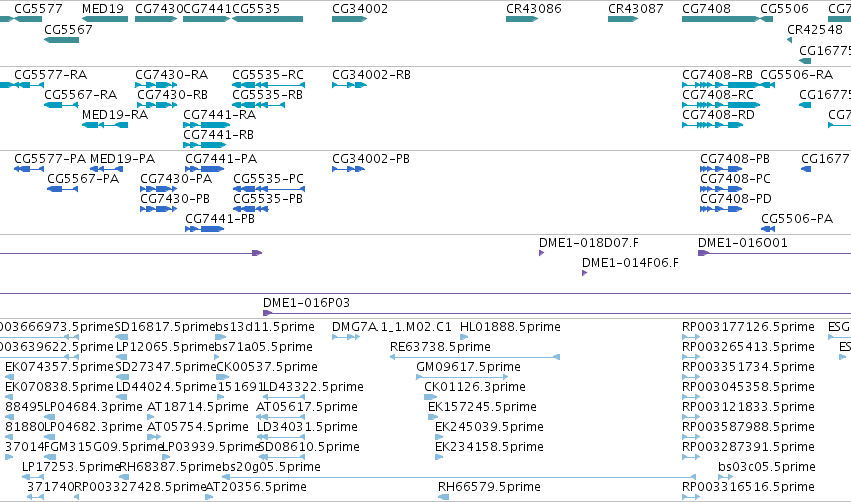The height and width of the screenshot is (502, 851).
Task: Click protein CG7408-PC label
Action: point(735,179)
